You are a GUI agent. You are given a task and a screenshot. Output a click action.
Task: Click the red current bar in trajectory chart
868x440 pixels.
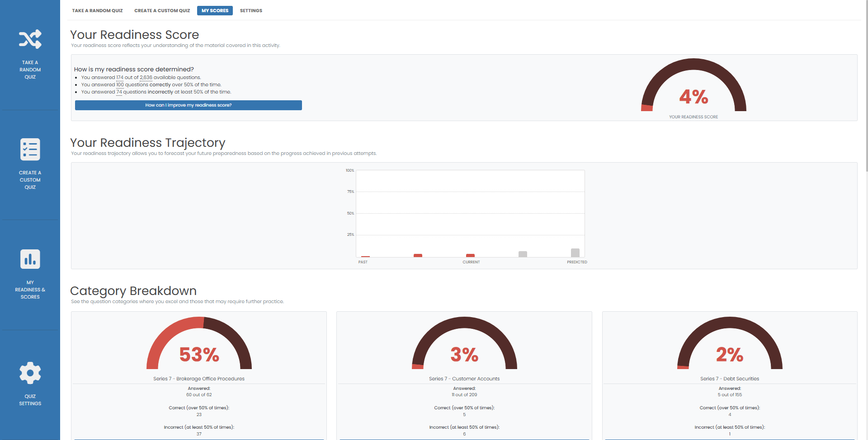point(470,255)
